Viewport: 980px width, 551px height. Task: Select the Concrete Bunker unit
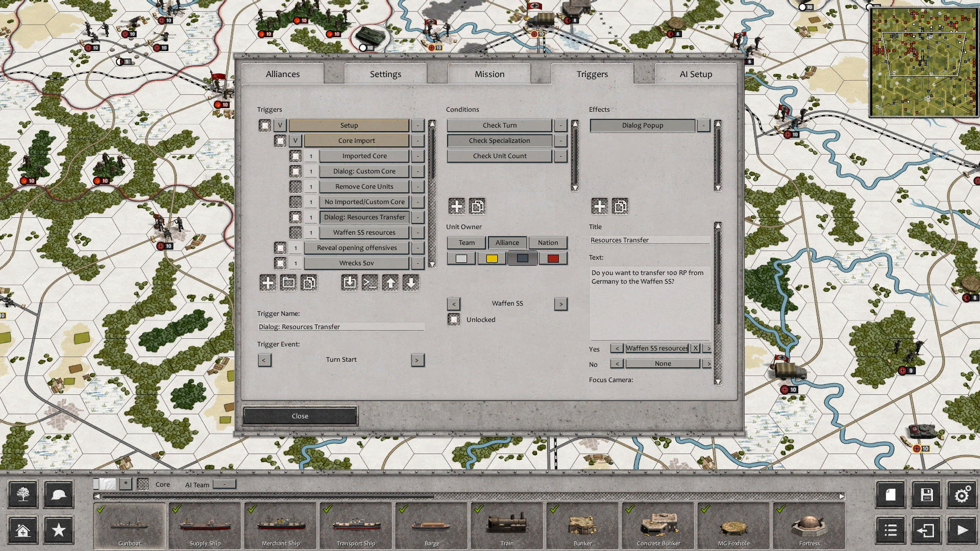tap(658, 525)
